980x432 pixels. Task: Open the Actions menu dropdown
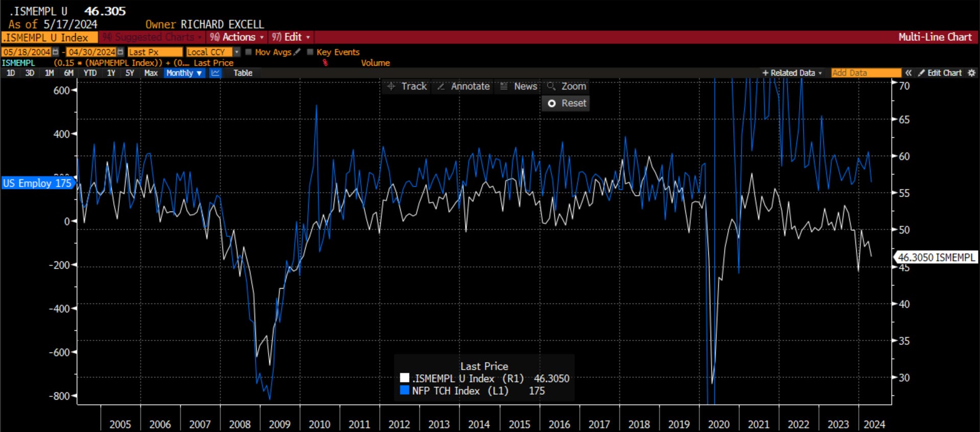click(237, 37)
